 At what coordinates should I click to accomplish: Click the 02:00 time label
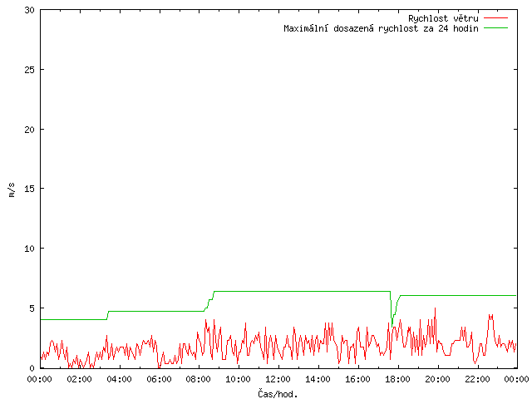coord(80,379)
